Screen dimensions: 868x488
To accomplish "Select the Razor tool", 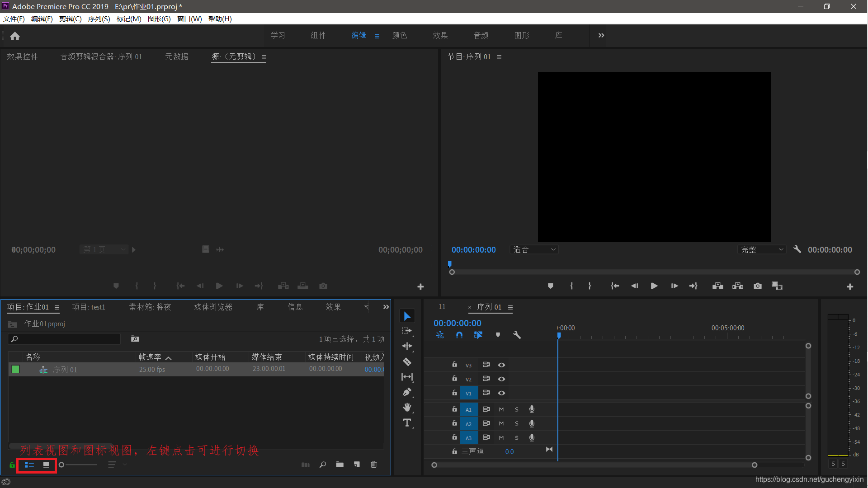I will 407,361.
